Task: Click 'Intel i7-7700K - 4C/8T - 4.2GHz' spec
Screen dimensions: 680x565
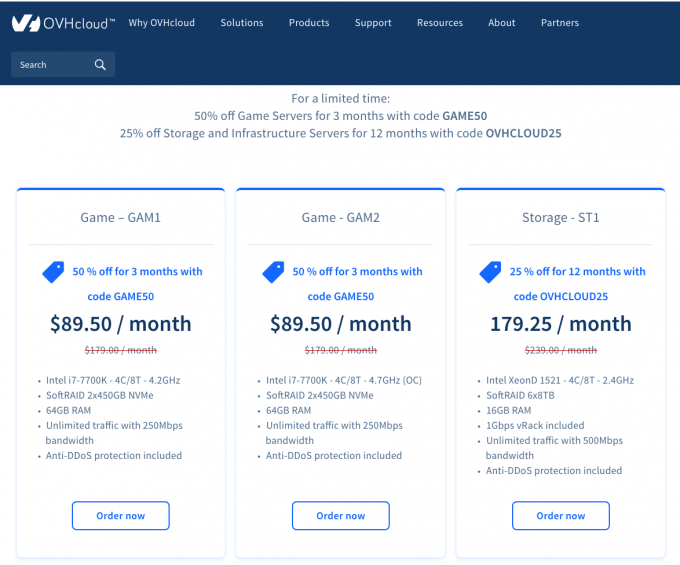Action: [113, 380]
